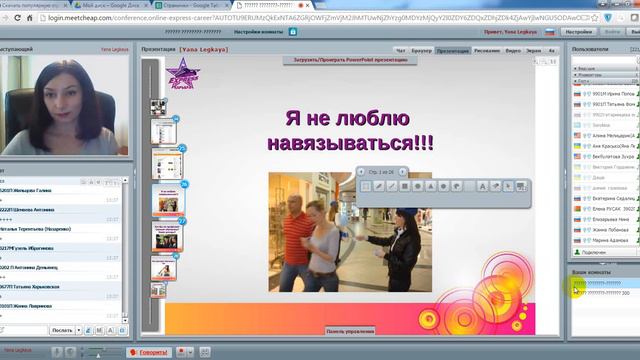Click the microphone icon in bottom bar
The image size is (640, 360).
tap(57, 352)
